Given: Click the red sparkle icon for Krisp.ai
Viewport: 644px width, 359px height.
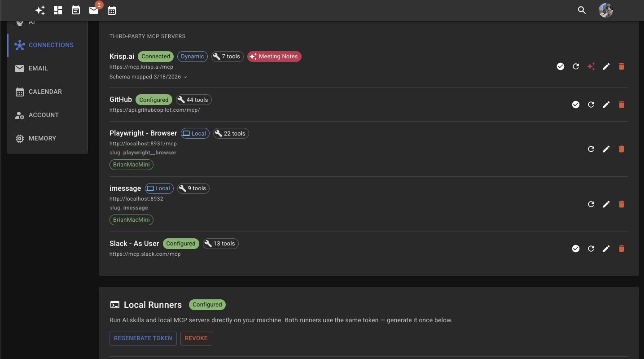Looking at the screenshot, I should pyautogui.click(x=591, y=66).
